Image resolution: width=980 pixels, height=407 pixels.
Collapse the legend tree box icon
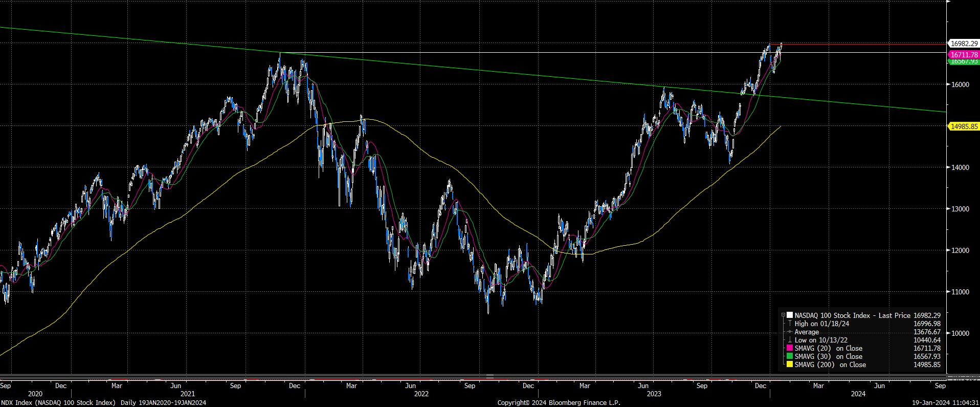point(784,315)
